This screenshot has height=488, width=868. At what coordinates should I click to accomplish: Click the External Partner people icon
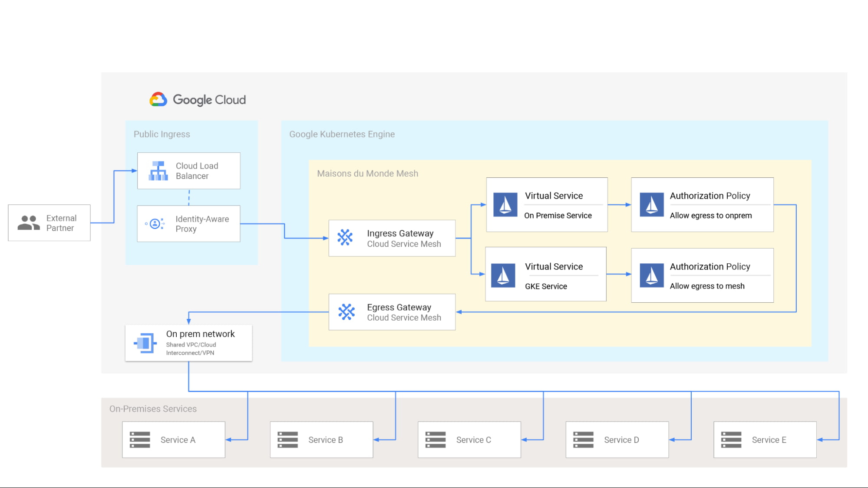click(x=29, y=223)
